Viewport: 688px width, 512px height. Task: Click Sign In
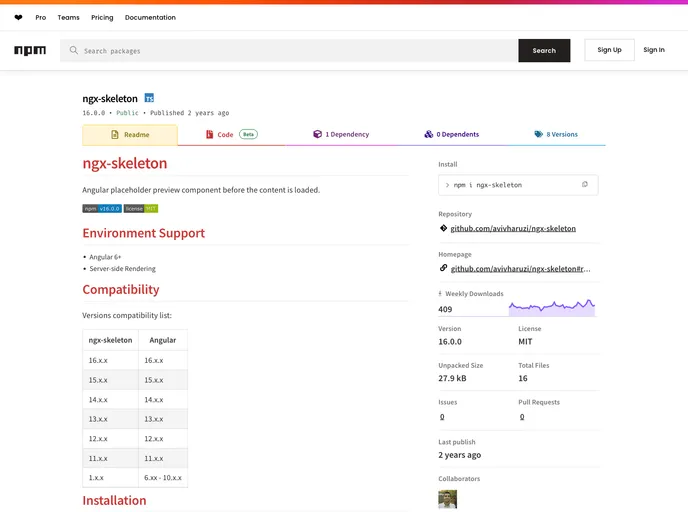[654, 50]
